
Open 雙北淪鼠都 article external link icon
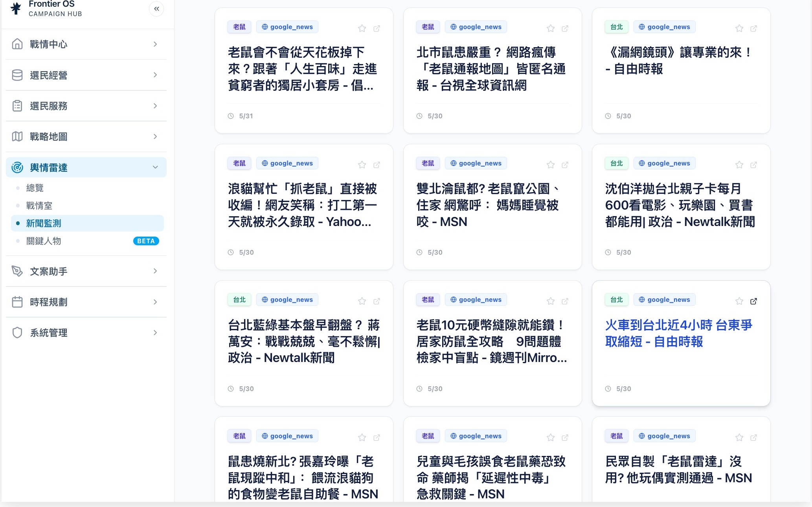coord(565,165)
